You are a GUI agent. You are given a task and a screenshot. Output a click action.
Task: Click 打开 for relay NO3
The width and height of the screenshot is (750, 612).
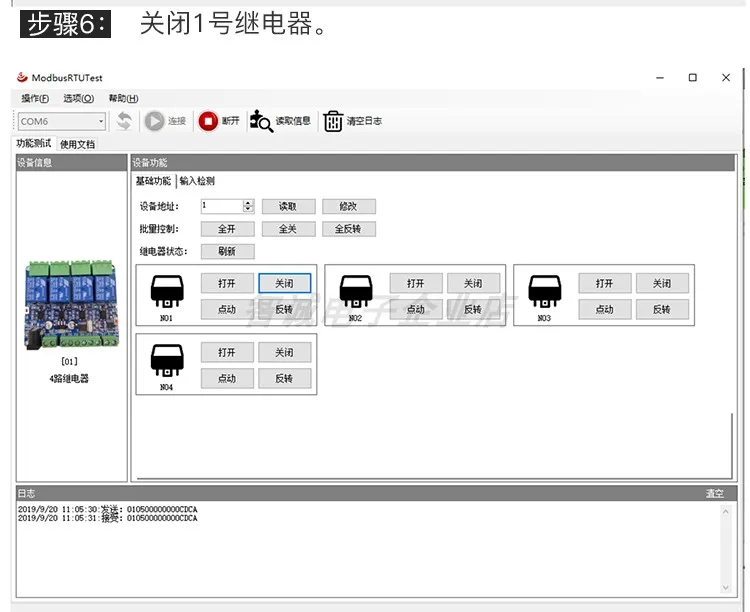click(605, 283)
